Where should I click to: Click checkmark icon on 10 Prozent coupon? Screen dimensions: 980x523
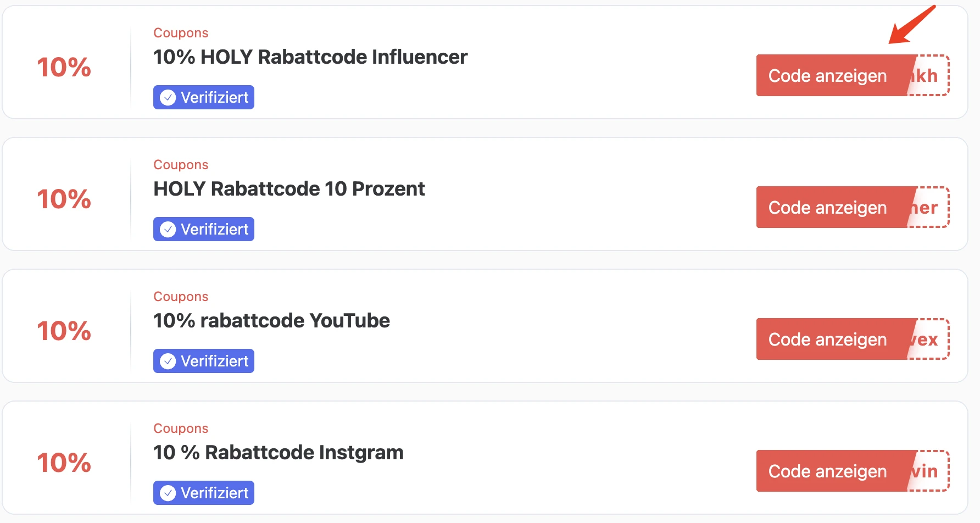coord(168,230)
